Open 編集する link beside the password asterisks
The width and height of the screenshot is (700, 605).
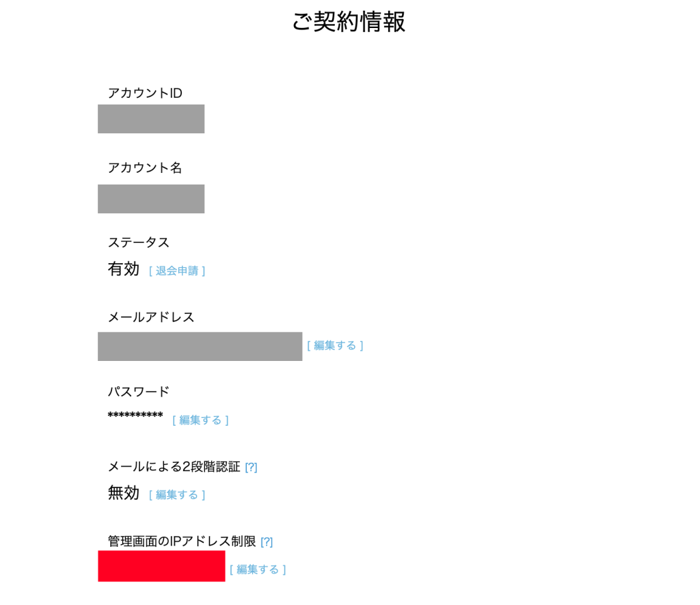tap(200, 420)
